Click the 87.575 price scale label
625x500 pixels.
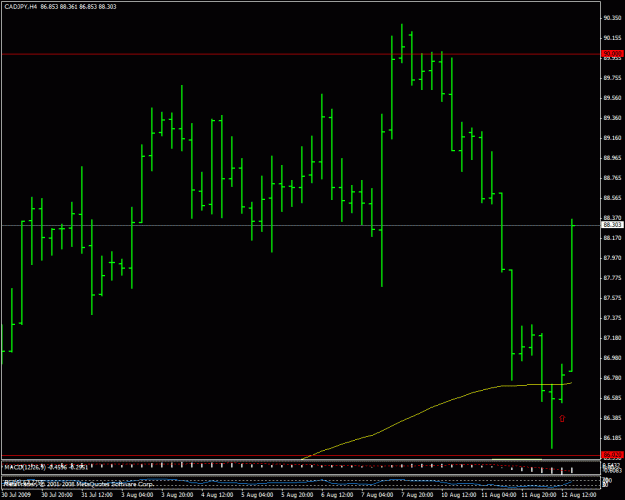[612, 298]
